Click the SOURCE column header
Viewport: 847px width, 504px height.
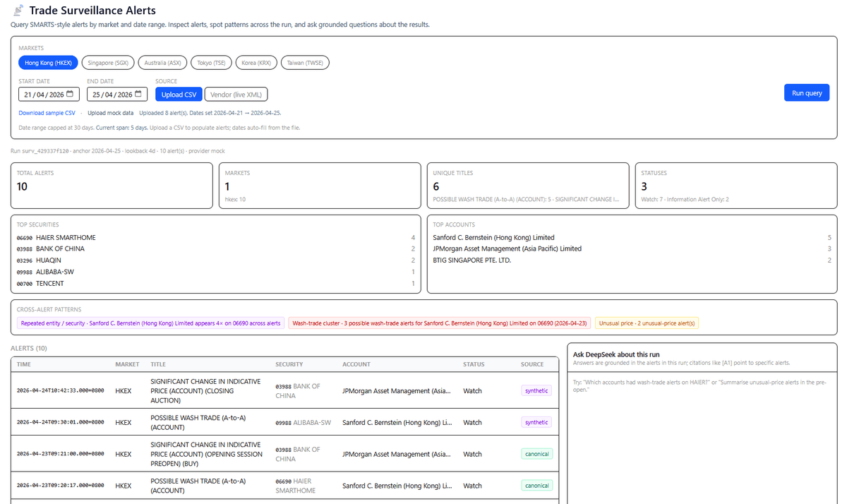click(532, 364)
